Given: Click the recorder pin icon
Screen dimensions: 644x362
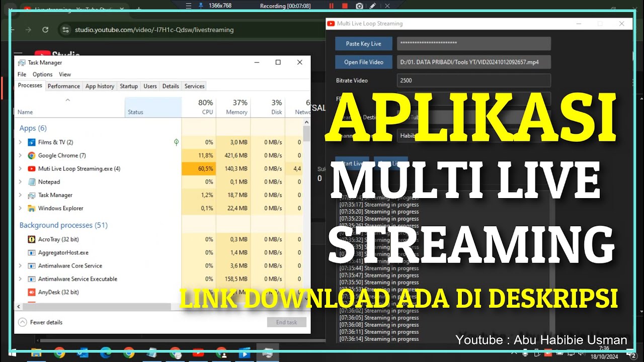Looking at the screenshot, I should [x=201, y=6].
